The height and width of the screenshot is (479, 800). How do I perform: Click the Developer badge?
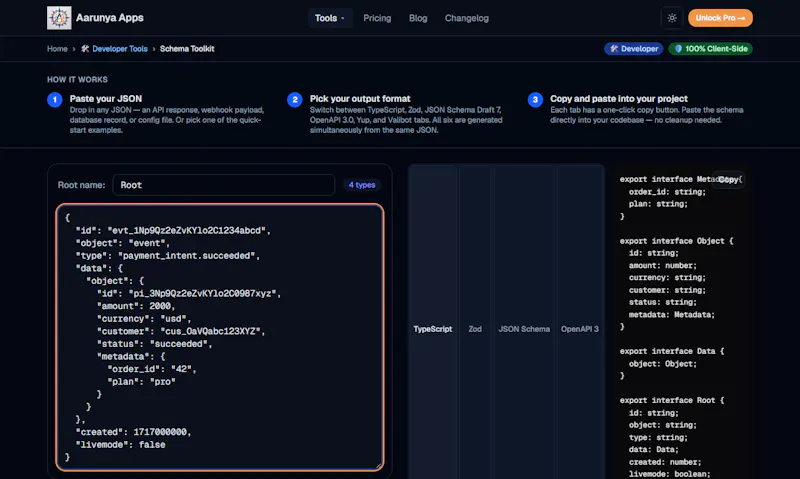(634, 48)
